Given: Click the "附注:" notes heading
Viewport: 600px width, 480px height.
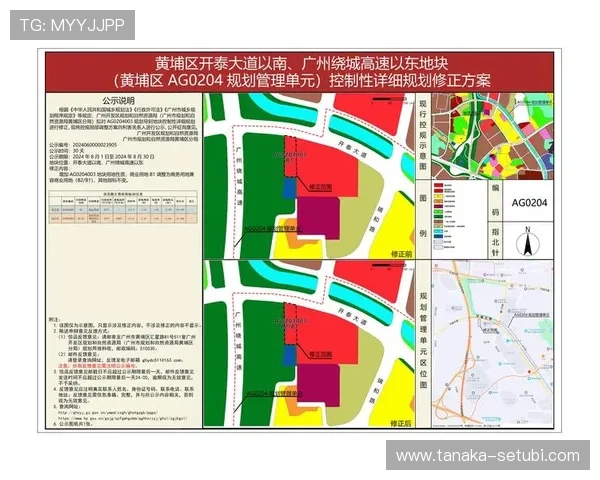Looking at the screenshot, I should click(x=54, y=319).
